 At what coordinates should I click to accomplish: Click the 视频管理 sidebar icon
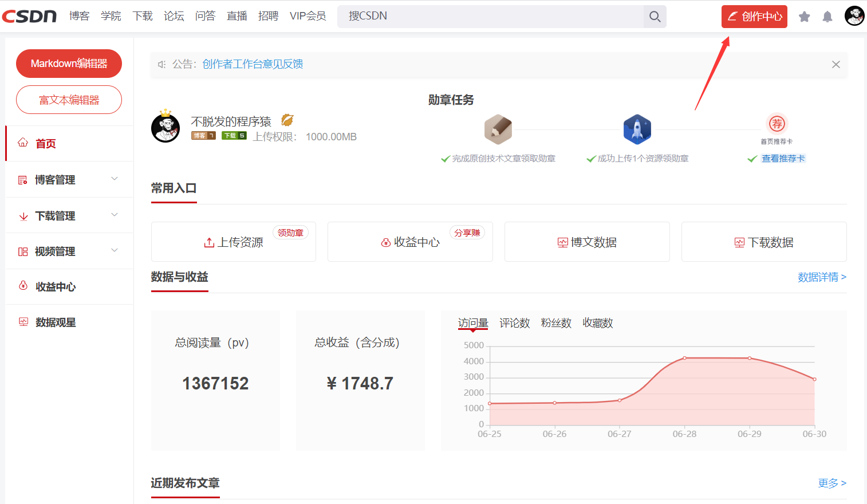click(23, 251)
